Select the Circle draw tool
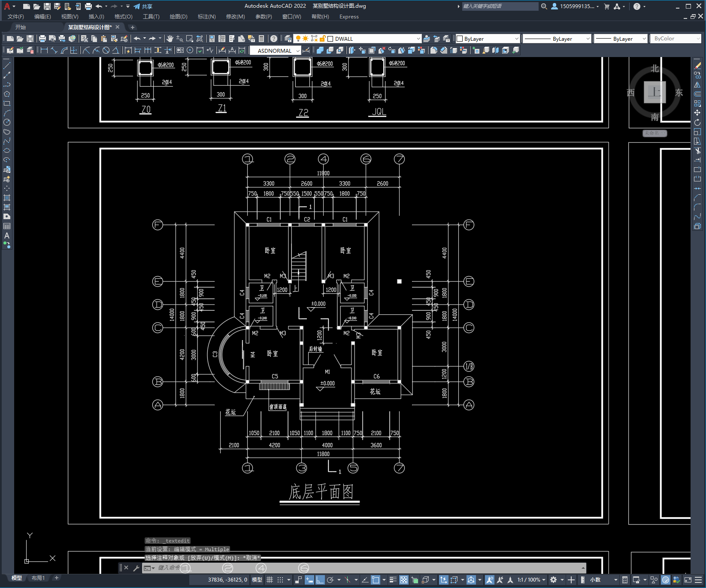This screenshot has width=706, height=588. [7, 122]
